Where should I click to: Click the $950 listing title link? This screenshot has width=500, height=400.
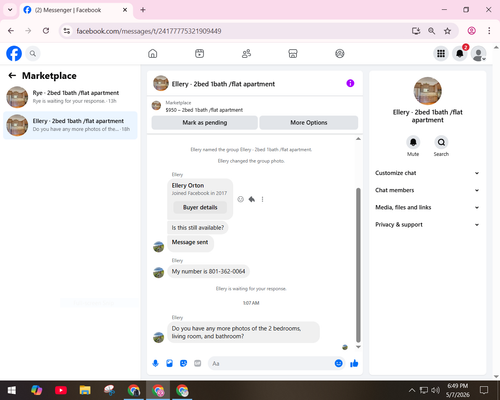click(204, 110)
